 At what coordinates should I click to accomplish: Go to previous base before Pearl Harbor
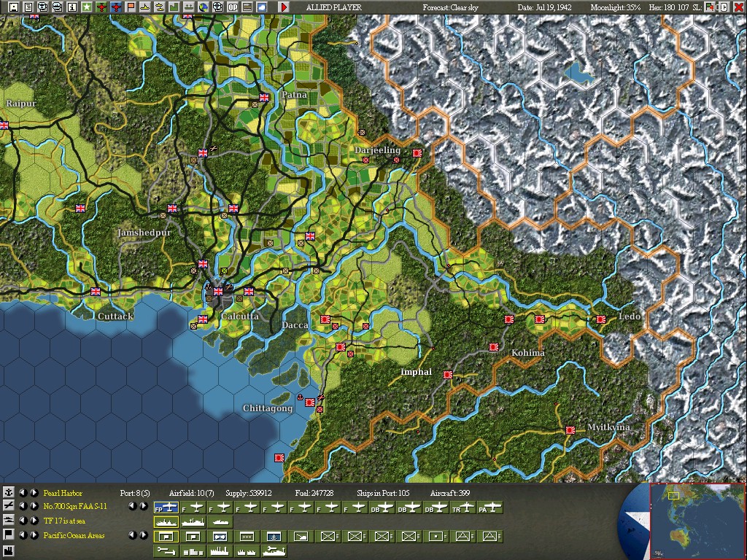click(x=23, y=492)
